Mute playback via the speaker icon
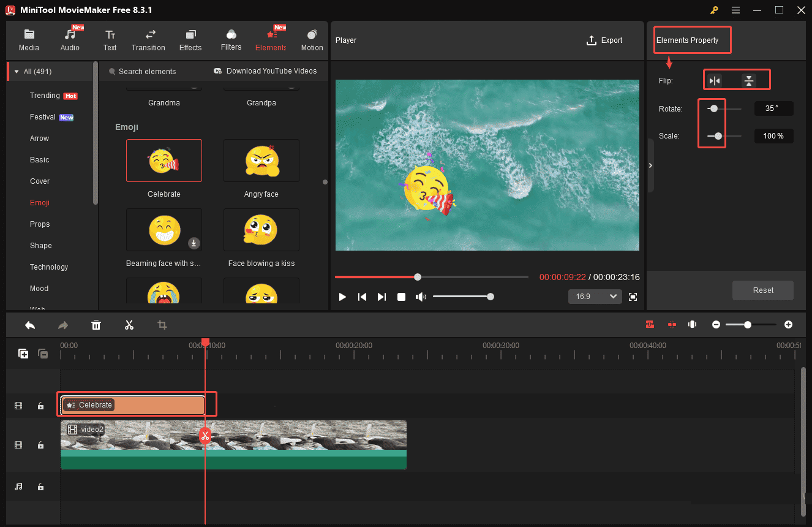 tap(420, 297)
